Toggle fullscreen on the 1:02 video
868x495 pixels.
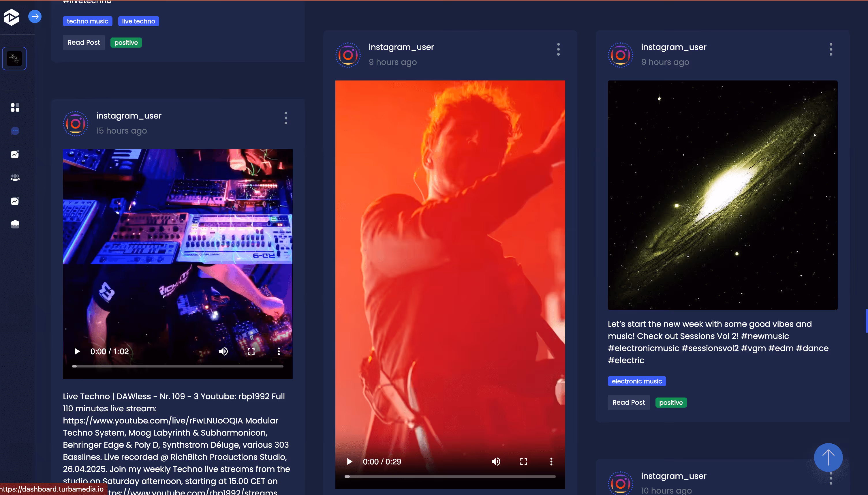click(x=251, y=351)
